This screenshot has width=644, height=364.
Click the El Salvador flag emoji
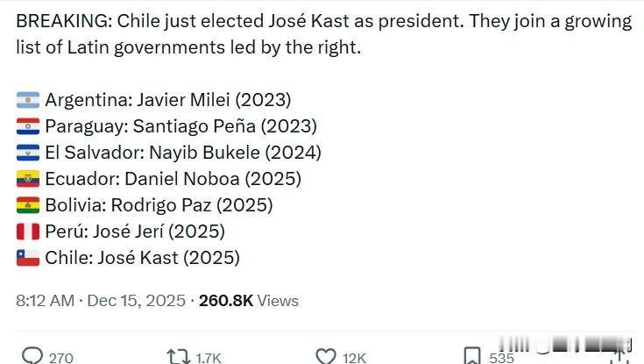[27, 153]
